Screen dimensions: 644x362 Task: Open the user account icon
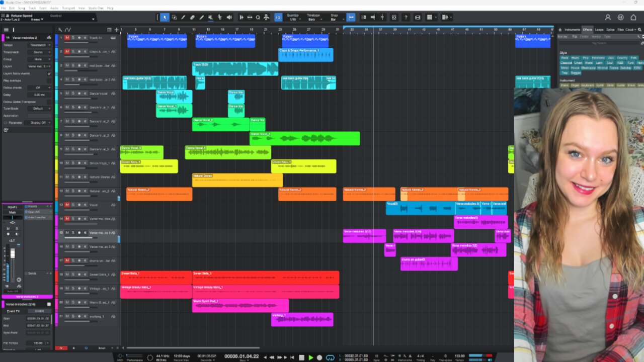point(608,17)
